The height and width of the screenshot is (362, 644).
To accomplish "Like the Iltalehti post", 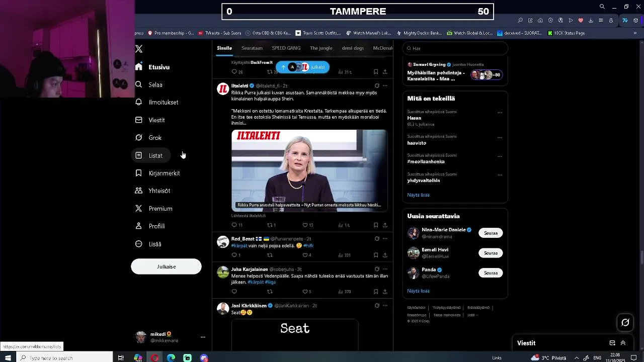I will point(307,225).
